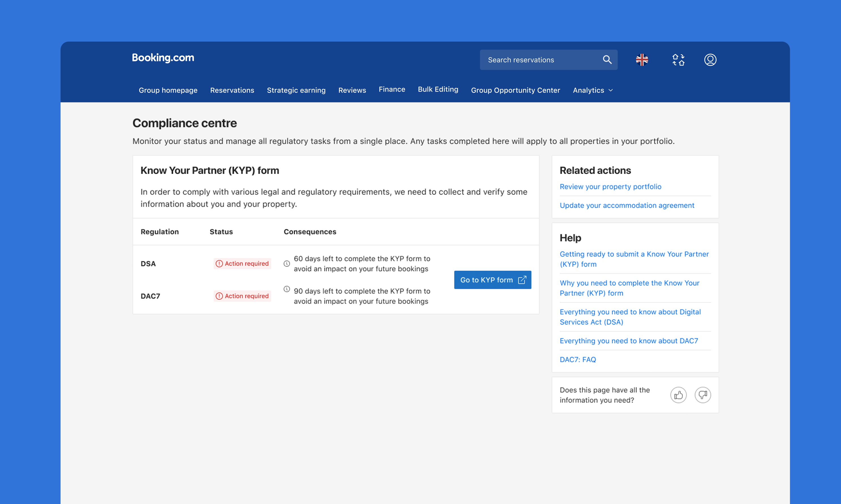Click the thumbs up feedback icon
Viewport: 841px width, 504px height.
click(x=678, y=395)
